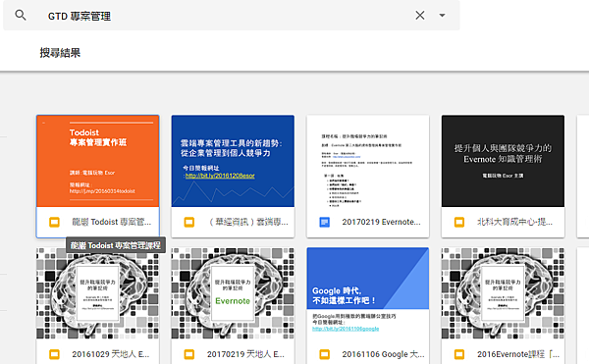Click Slides icon of 華經資訊 file
The width and height of the screenshot is (589, 364).
point(189,222)
